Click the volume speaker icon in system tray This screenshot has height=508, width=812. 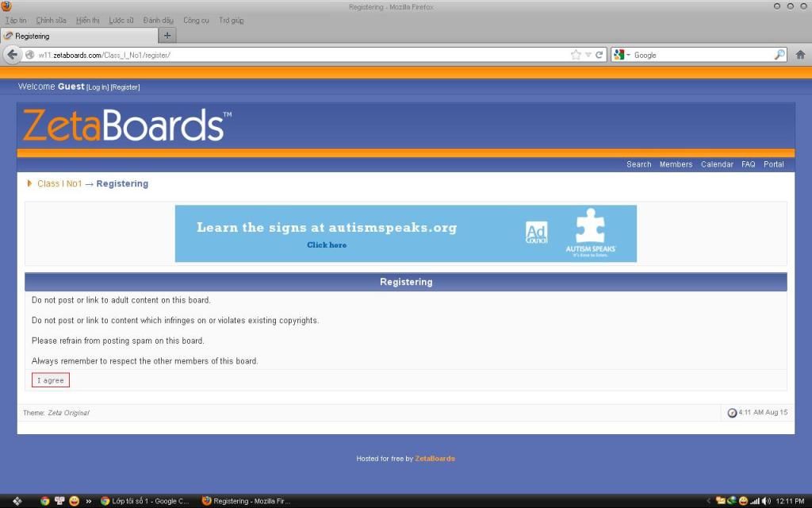pyautogui.click(x=766, y=501)
